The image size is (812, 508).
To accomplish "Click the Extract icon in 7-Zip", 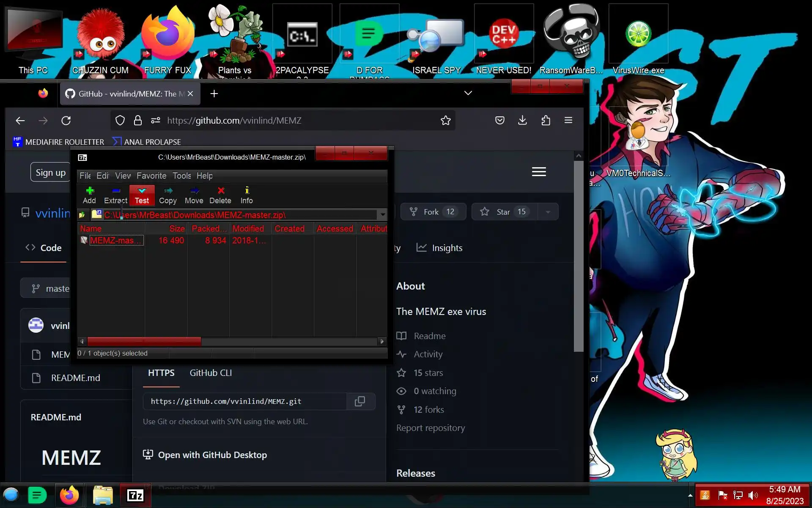I will 115,195.
